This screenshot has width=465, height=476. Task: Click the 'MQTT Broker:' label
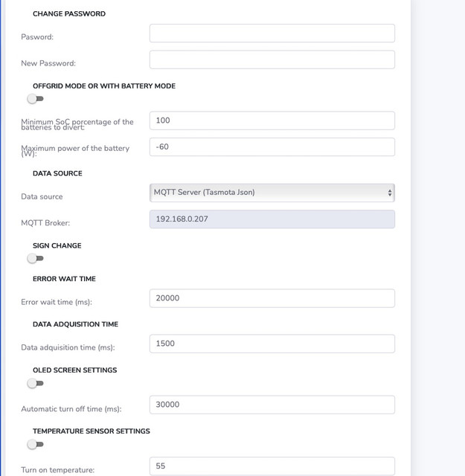coord(45,223)
